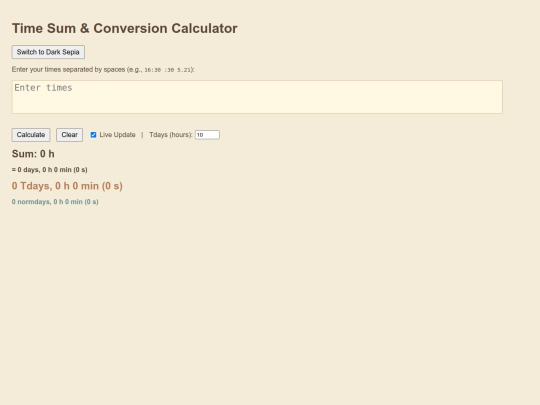Click the '0 Tdays, 0 h 0 min (0 s)' result

[x=67, y=186]
